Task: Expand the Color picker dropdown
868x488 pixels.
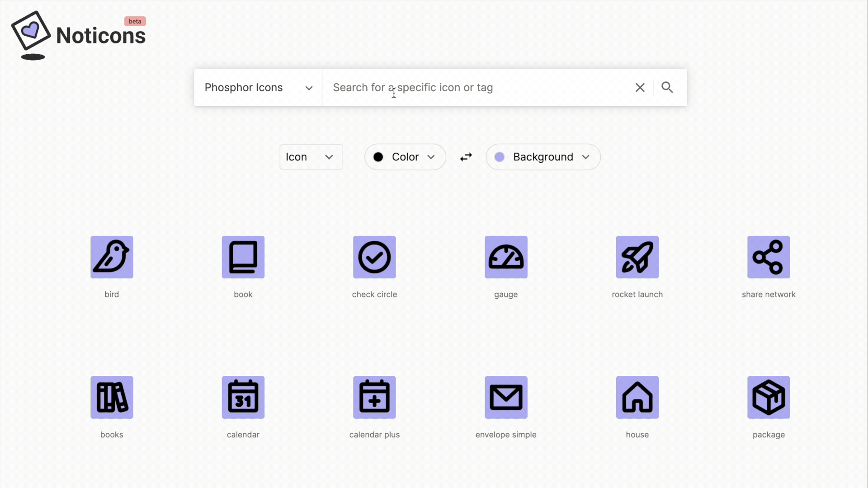Action: pyautogui.click(x=406, y=157)
